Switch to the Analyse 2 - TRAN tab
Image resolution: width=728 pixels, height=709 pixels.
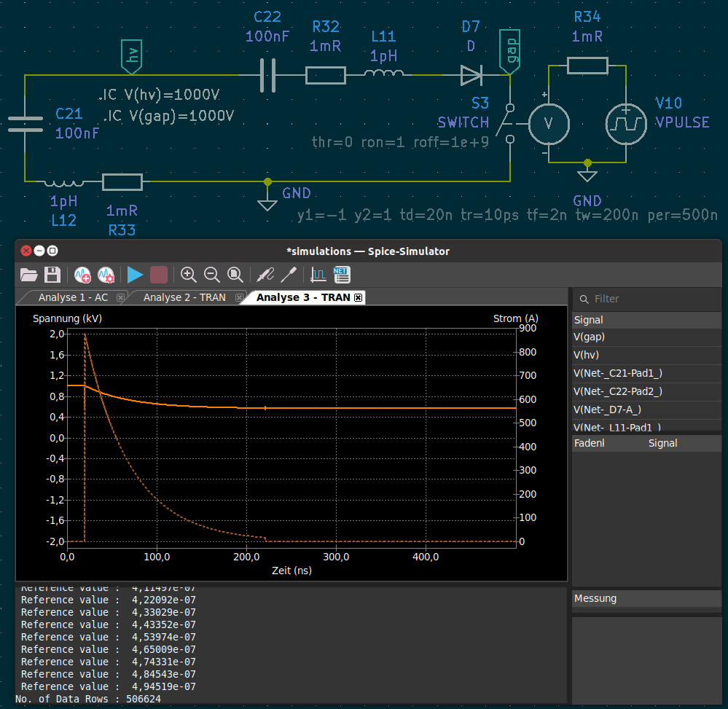pos(184,297)
